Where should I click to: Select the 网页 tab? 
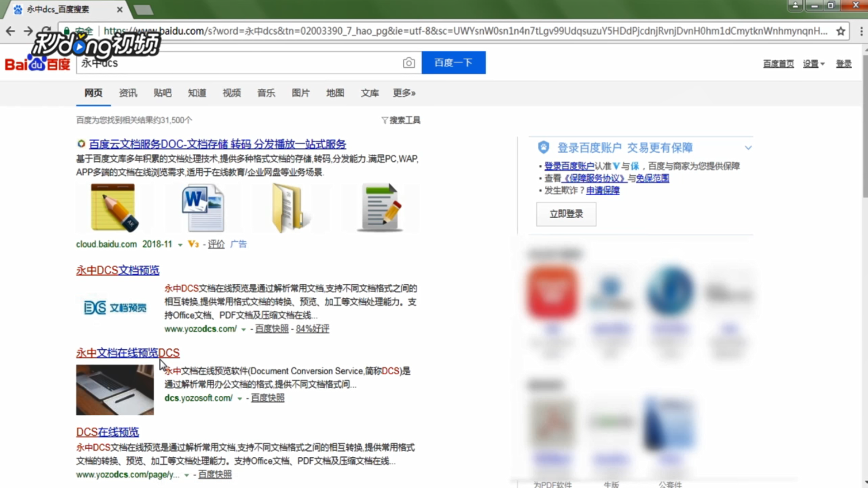tap(94, 93)
